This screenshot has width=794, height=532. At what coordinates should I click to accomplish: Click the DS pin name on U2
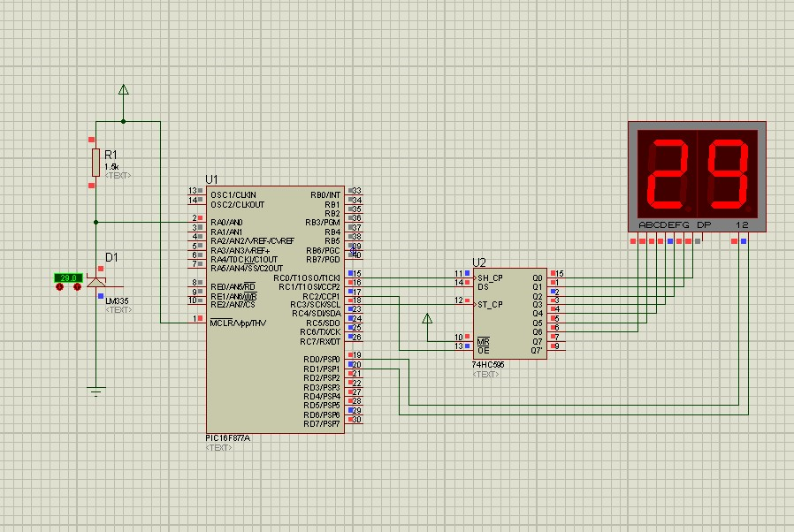483,287
